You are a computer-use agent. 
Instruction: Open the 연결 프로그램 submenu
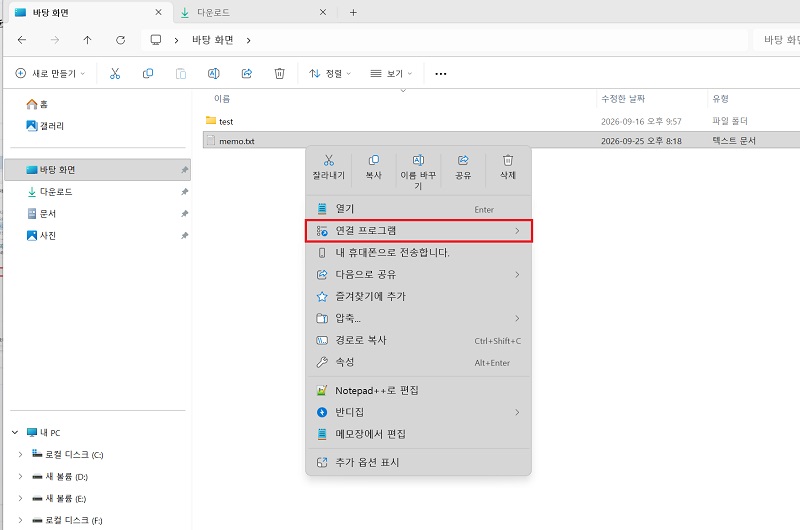point(418,231)
